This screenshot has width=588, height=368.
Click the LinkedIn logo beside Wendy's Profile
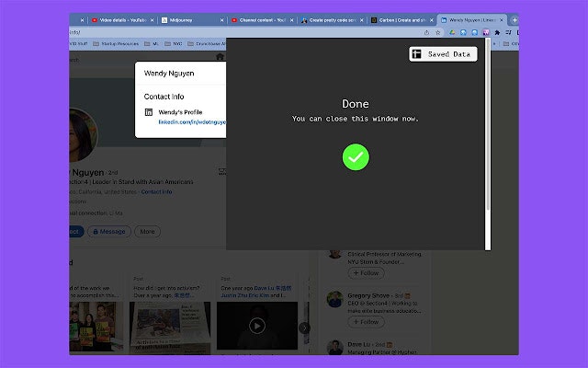tap(149, 112)
